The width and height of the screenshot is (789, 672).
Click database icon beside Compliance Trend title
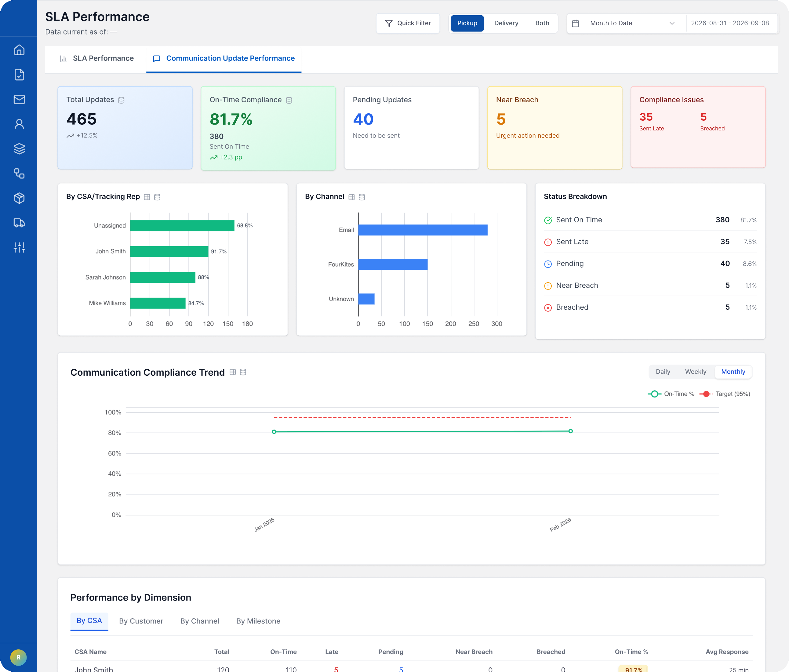pos(243,372)
